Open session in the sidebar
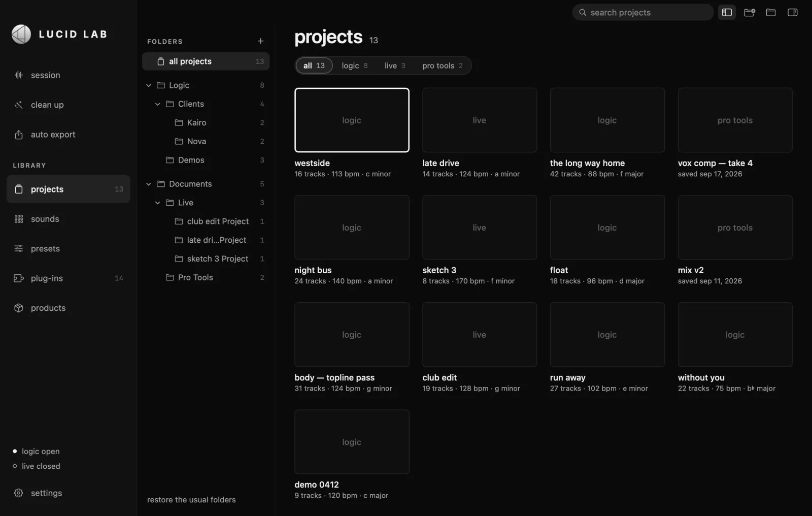The image size is (812, 516). pyautogui.click(x=68, y=75)
